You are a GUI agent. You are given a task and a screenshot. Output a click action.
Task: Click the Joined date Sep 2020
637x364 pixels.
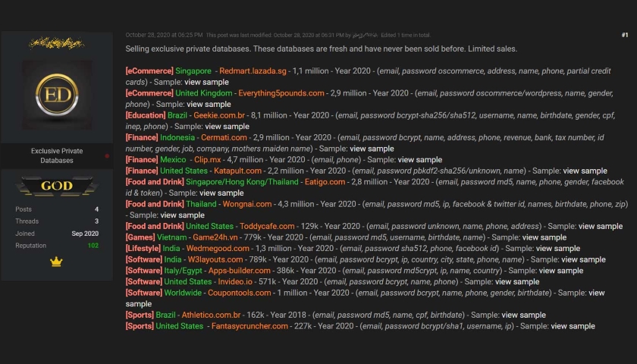coord(85,234)
